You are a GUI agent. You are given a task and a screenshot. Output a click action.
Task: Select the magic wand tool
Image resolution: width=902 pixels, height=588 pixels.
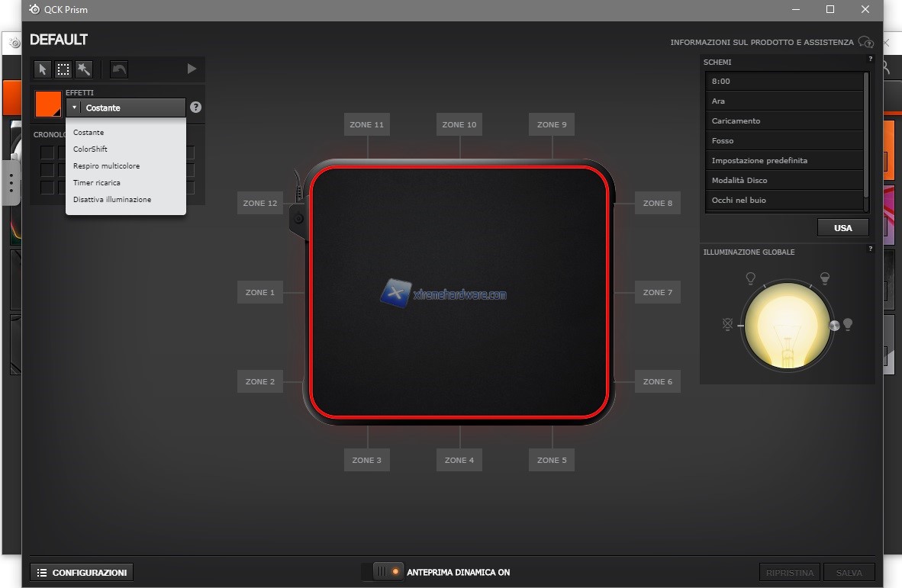84,69
